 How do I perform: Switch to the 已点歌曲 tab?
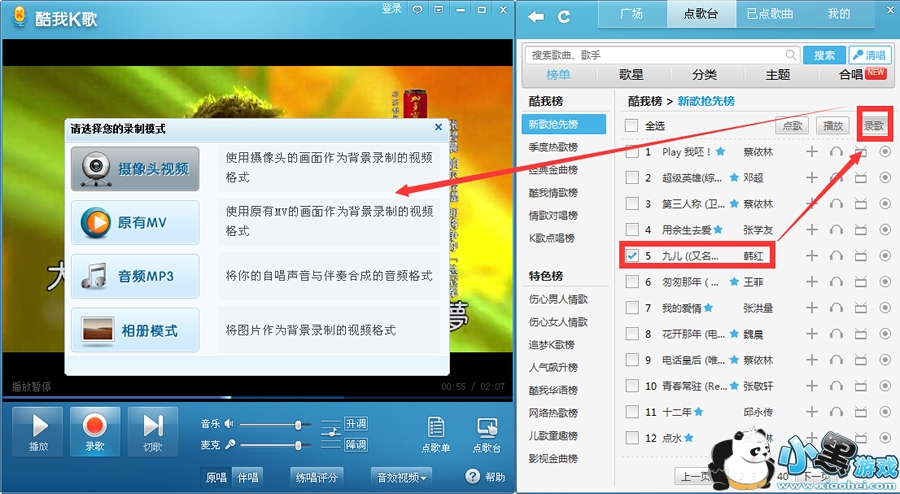[x=770, y=14]
